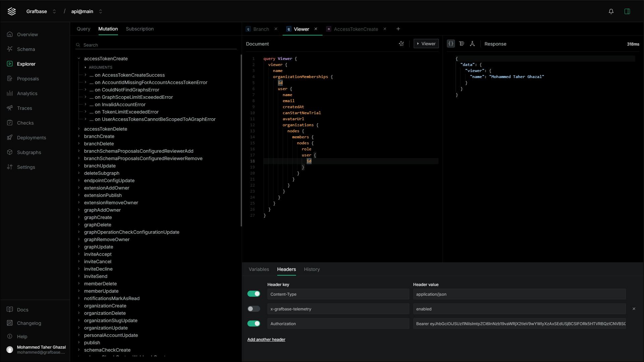This screenshot has height=362, width=644.
Task: Expand the branchCreate mutation
Action: point(79,136)
